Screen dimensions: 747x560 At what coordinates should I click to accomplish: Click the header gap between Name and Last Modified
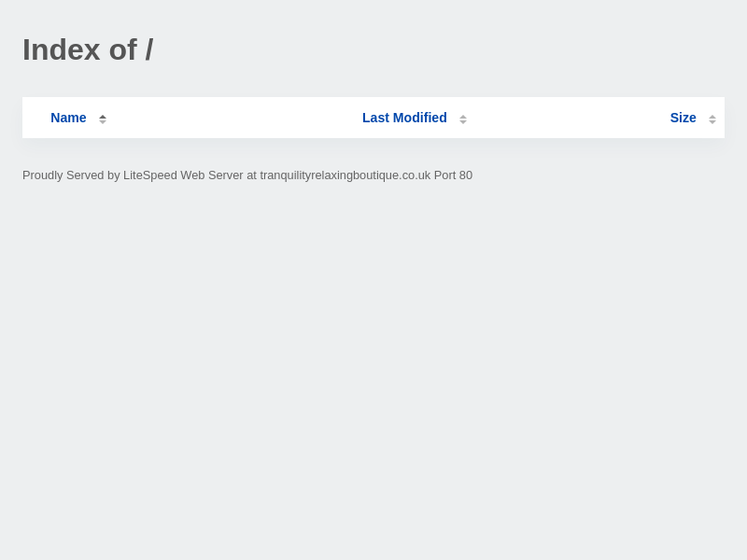coord(233,118)
